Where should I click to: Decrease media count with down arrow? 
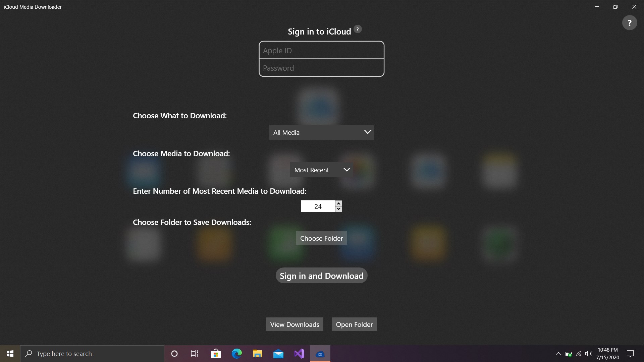338,209
